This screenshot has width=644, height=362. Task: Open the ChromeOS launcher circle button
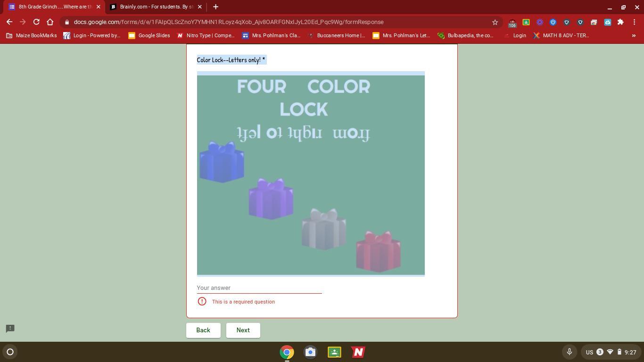(10, 352)
